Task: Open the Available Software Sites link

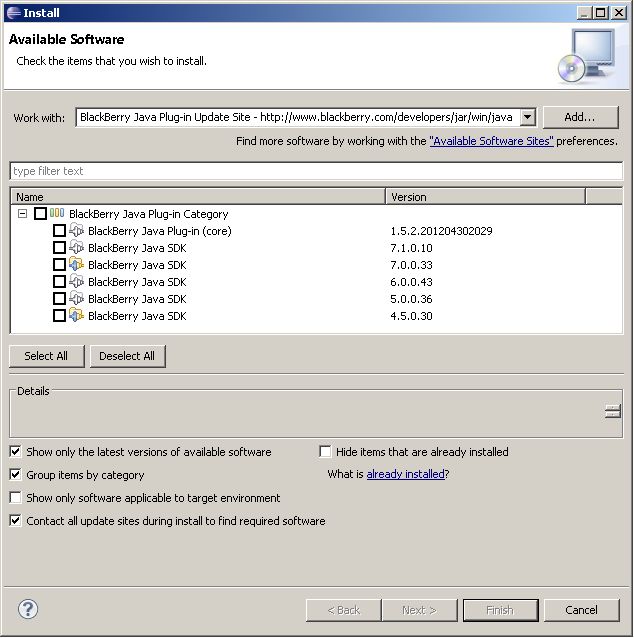Action: pos(491,141)
